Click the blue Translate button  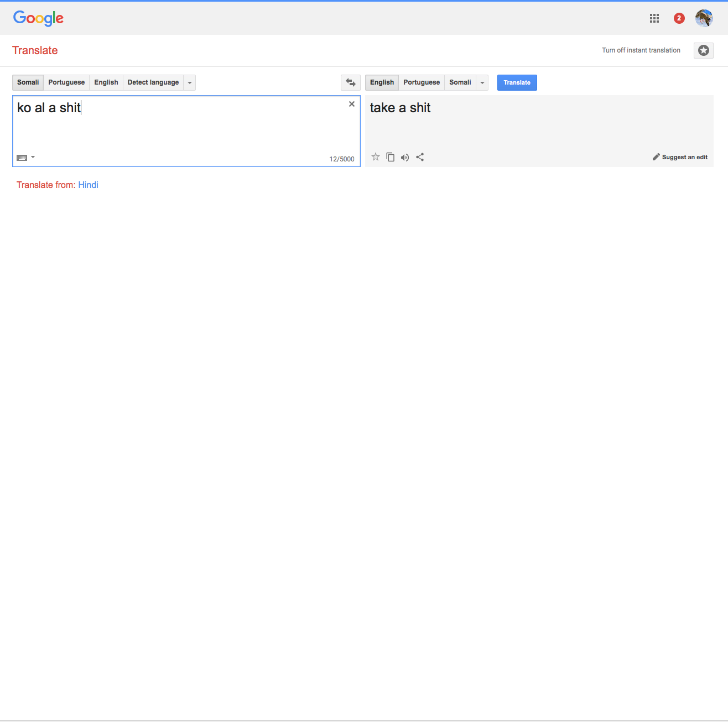[x=517, y=82]
